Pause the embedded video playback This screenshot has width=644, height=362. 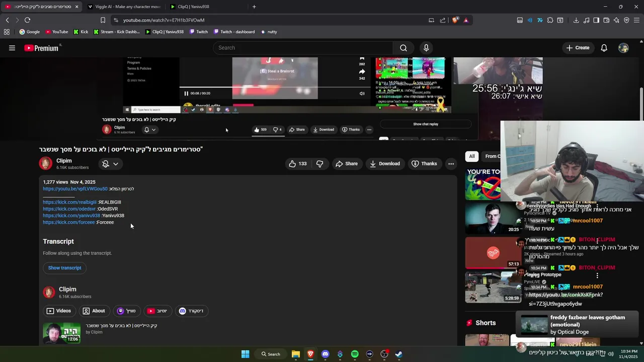[186, 94]
